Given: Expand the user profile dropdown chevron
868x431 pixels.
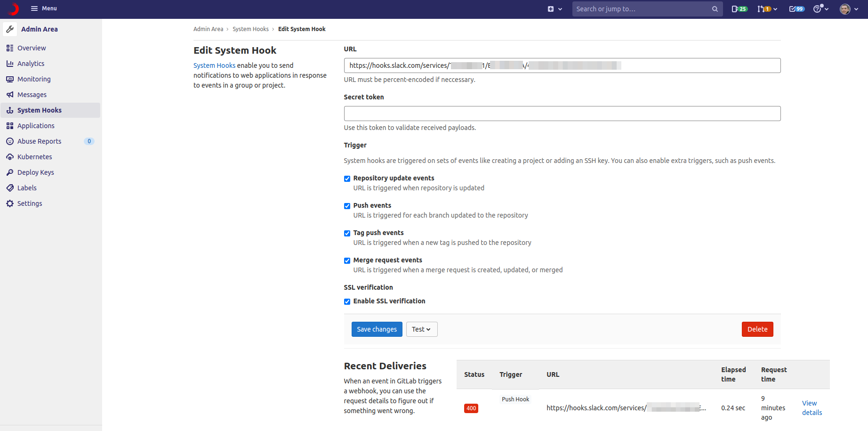Looking at the screenshot, I should (x=856, y=9).
